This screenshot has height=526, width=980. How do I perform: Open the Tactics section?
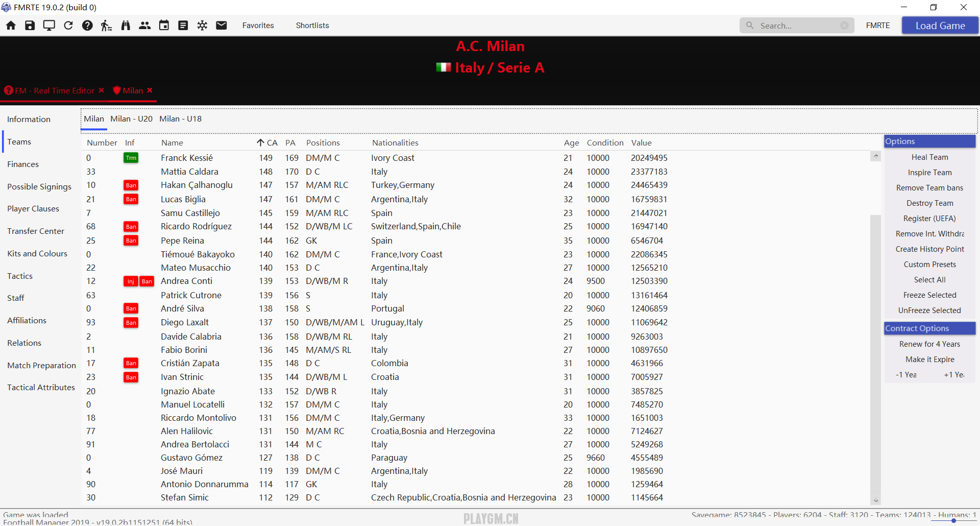pos(20,276)
